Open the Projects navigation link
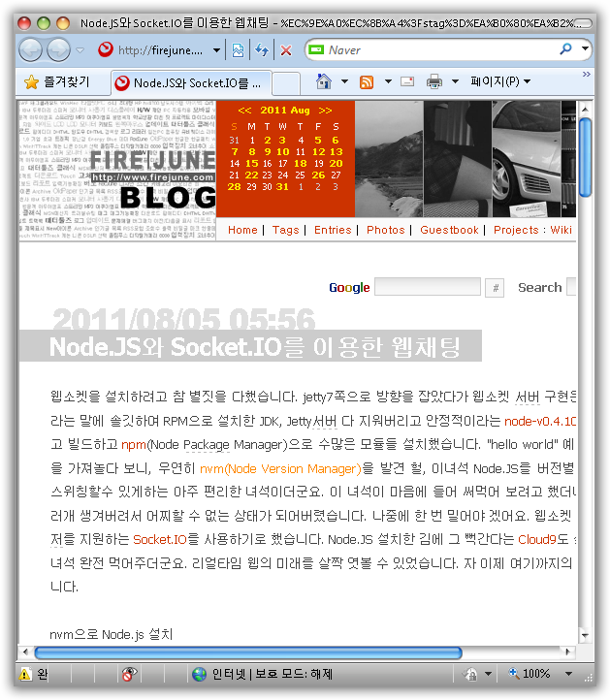This screenshot has height=700, width=610. coord(516,230)
